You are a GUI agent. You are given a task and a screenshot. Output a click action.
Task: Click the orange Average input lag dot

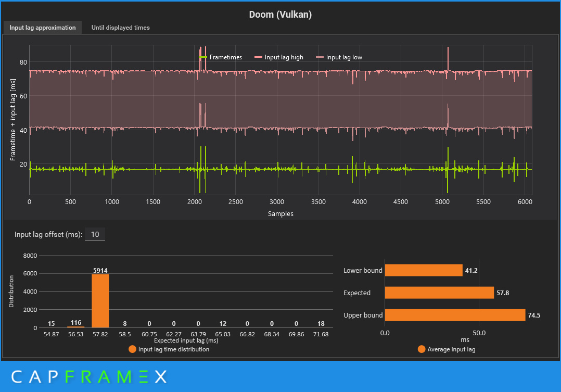click(x=422, y=349)
